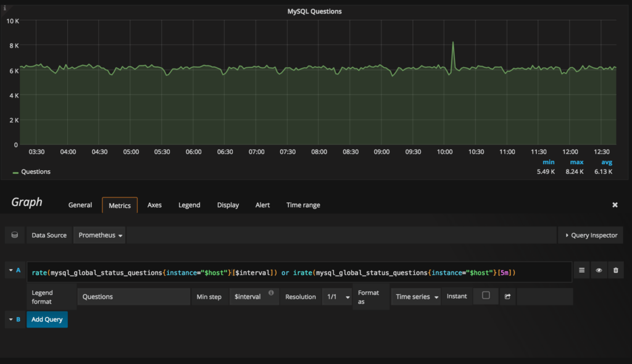The width and height of the screenshot is (632, 364).
Task: Click the database icon beside Data Source
Action: (15, 235)
